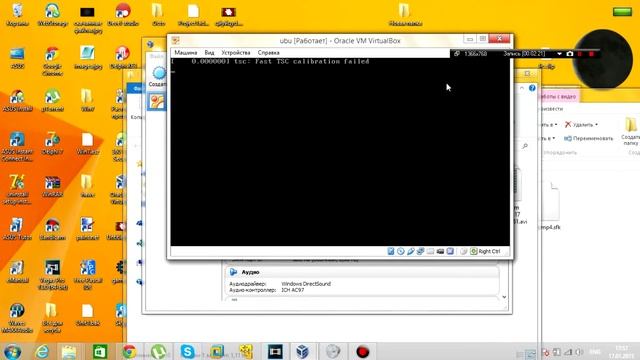Click the system tray clock
Screen dimensions: 640x360
coord(621,352)
